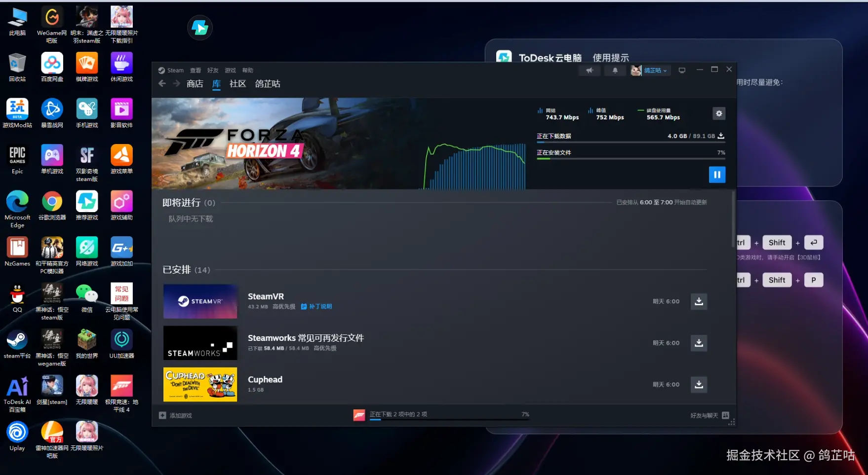
Task: Open Uplay desktop icon
Action: coord(17,437)
